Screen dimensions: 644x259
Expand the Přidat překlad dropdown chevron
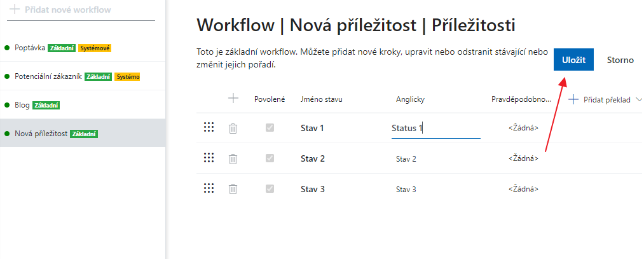(x=638, y=99)
